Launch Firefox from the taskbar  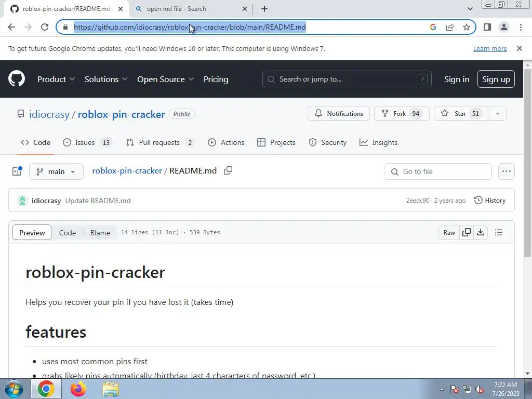(x=78, y=389)
